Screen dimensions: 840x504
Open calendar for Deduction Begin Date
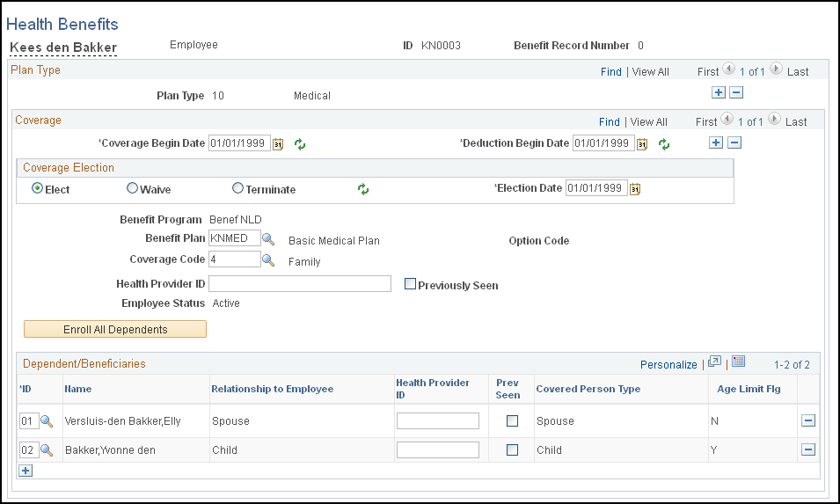[642, 144]
